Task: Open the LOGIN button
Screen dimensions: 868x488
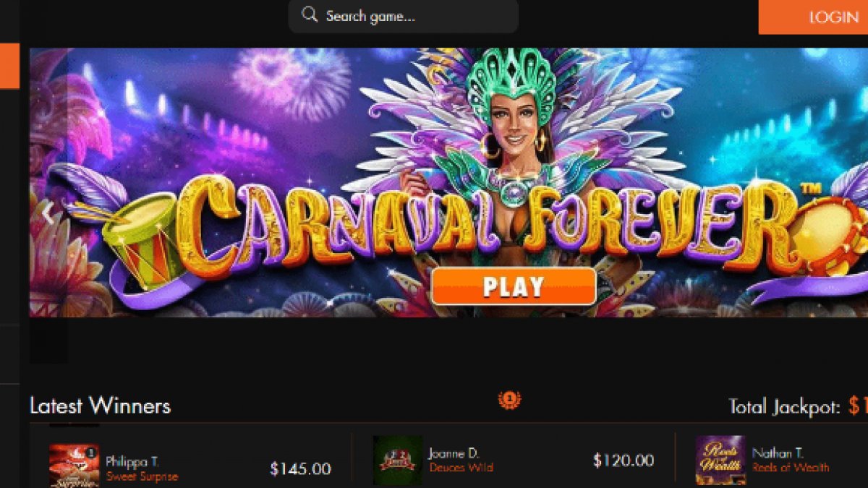Action: tap(813, 17)
